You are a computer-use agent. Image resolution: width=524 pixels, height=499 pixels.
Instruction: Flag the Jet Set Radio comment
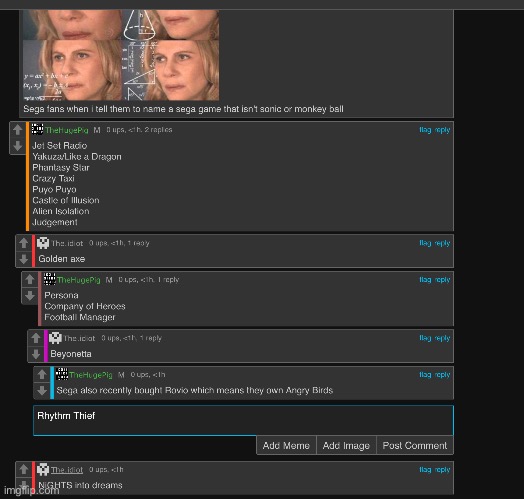click(425, 130)
